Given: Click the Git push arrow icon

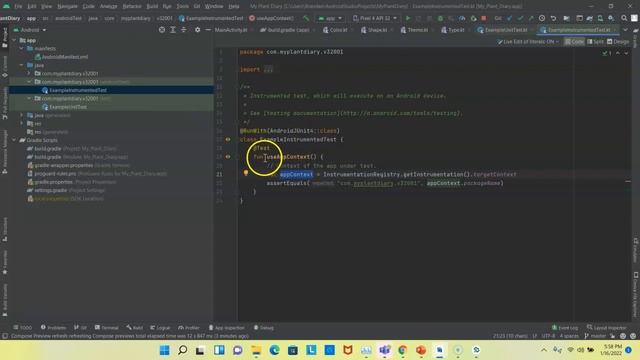Looking at the screenshot, I should coord(531,18).
